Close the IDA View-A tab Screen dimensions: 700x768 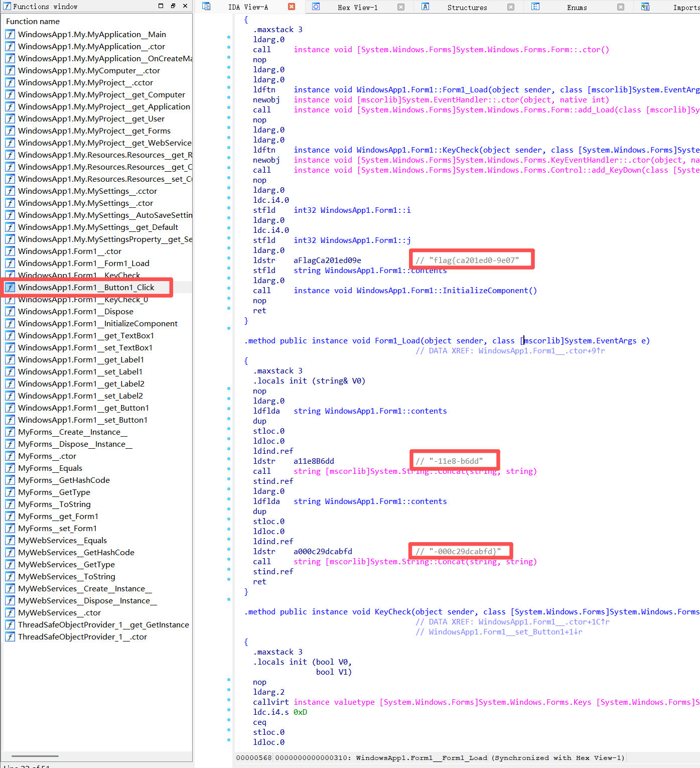coord(292,7)
